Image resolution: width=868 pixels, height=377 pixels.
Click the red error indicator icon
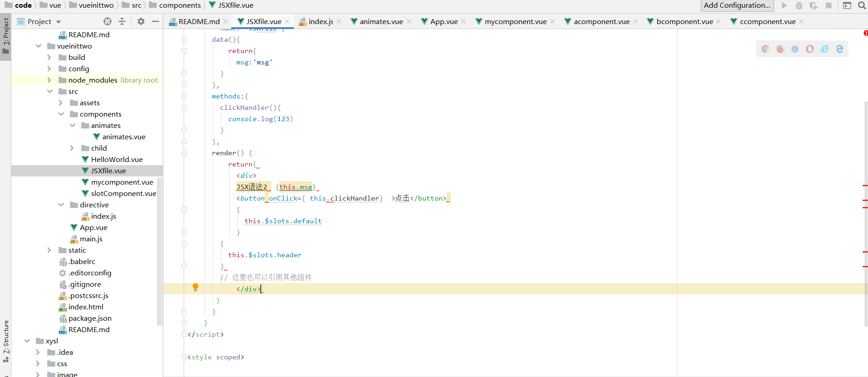coord(866,33)
